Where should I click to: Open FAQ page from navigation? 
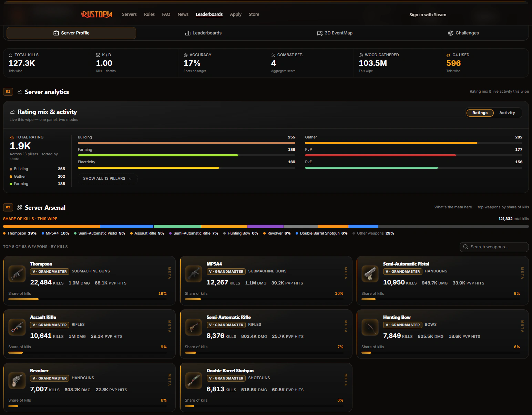(166, 14)
